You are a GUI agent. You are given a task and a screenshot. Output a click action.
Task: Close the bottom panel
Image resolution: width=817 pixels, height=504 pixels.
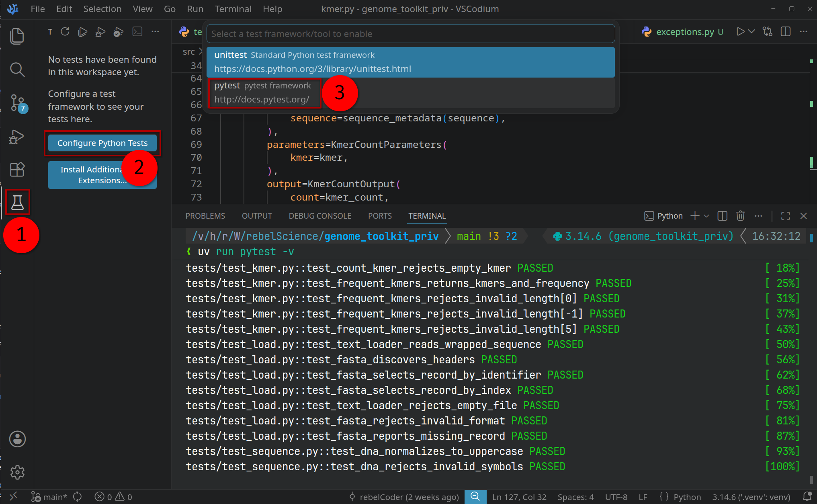coord(803,216)
